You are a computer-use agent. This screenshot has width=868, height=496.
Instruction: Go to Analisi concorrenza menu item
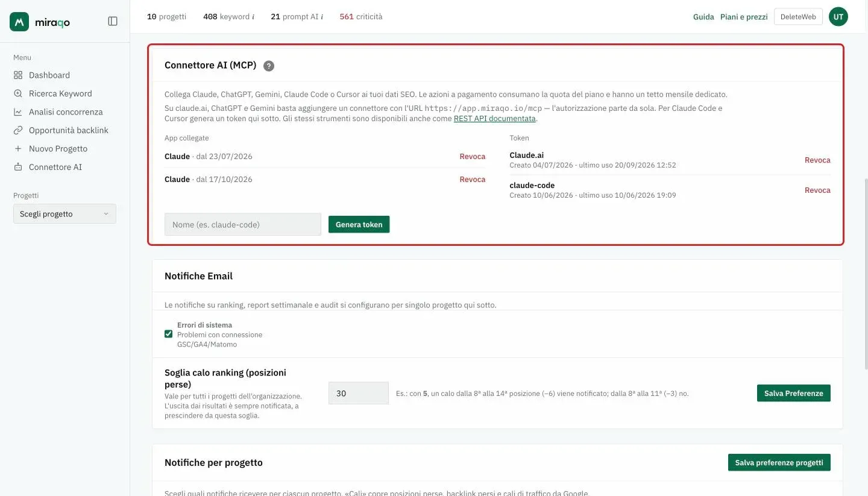[x=66, y=112]
